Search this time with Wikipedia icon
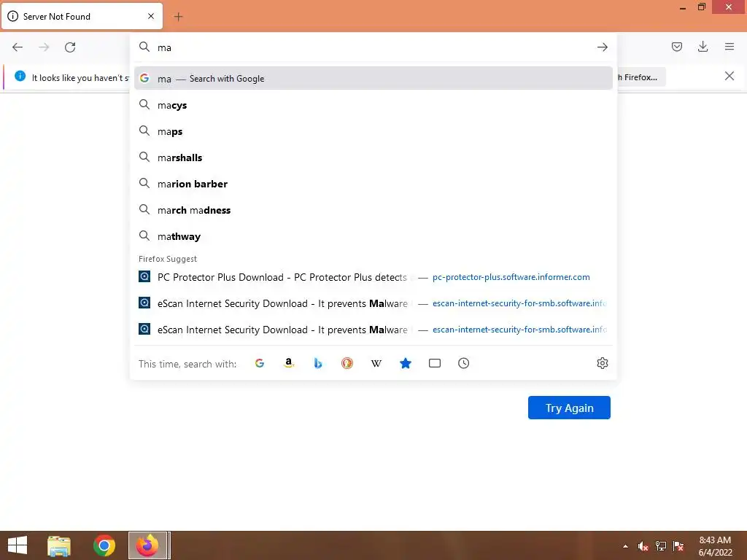The image size is (747, 560). point(376,363)
